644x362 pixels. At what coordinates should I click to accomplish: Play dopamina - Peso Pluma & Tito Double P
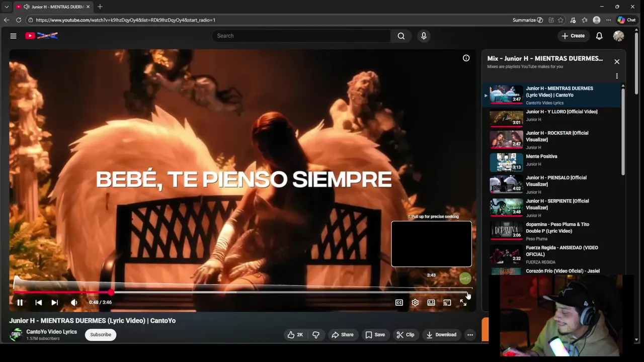pyautogui.click(x=552, y=231)
